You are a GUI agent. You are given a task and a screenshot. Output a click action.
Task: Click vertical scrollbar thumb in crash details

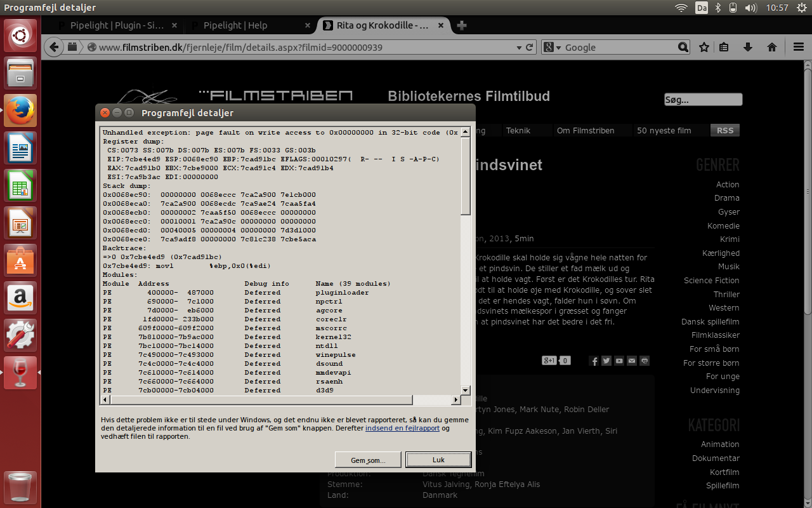click(466, 176)
